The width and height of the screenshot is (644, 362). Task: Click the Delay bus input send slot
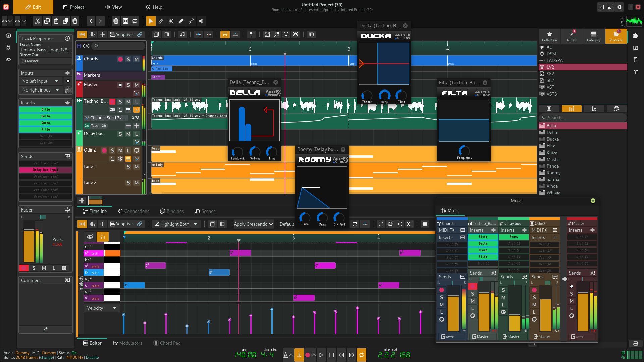(x=46, y=170)
